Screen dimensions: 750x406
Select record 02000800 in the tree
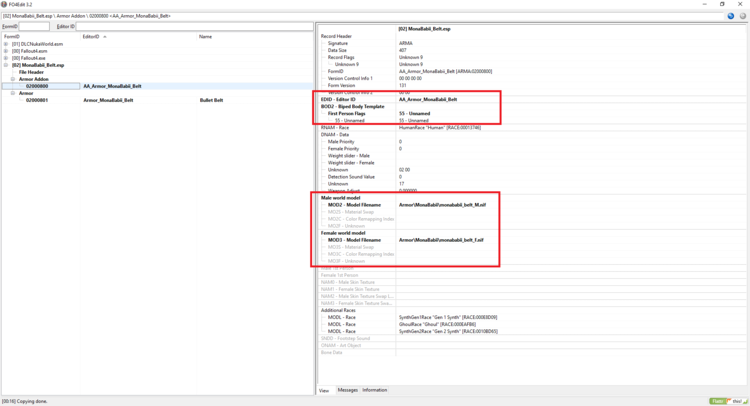tap(37, 86)
